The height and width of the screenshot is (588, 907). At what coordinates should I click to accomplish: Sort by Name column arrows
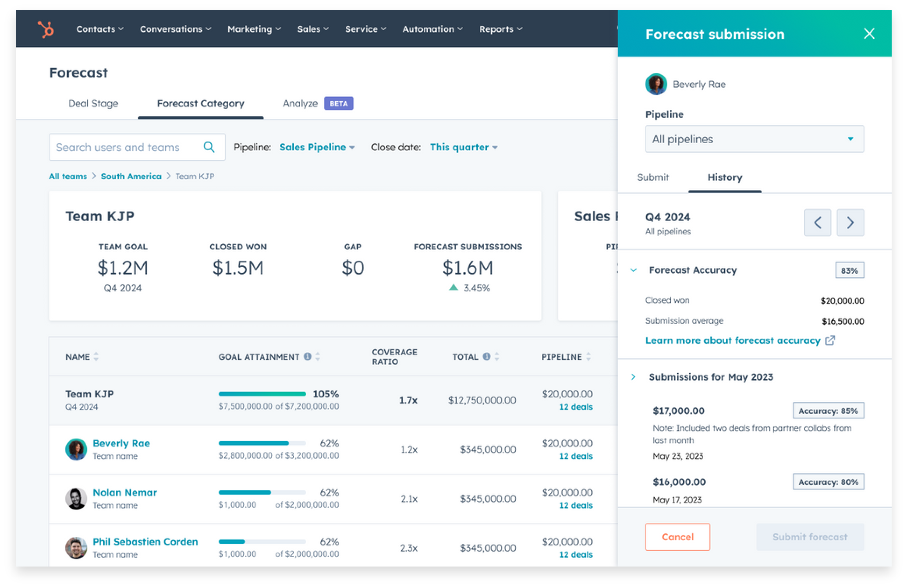tap(96, 357)
